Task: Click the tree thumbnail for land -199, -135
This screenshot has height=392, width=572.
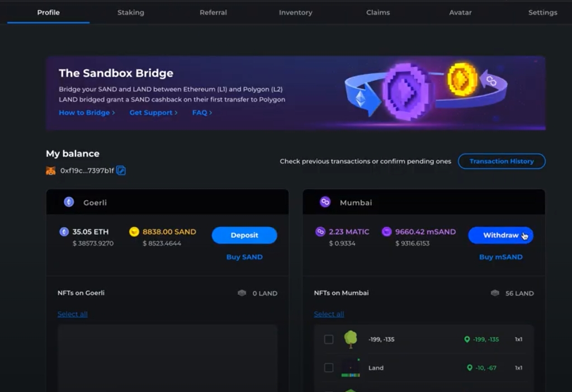Action: tap(351, 339)
